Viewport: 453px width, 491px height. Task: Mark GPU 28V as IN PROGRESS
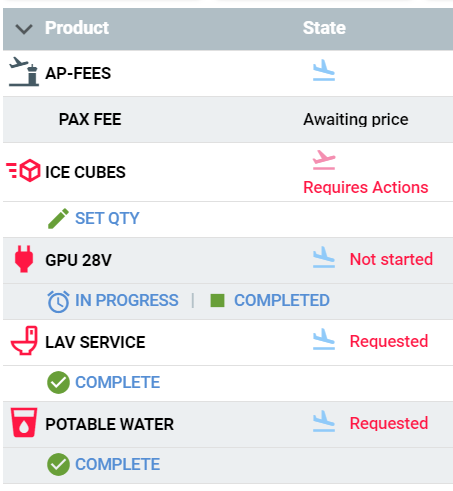click(127, 300)
